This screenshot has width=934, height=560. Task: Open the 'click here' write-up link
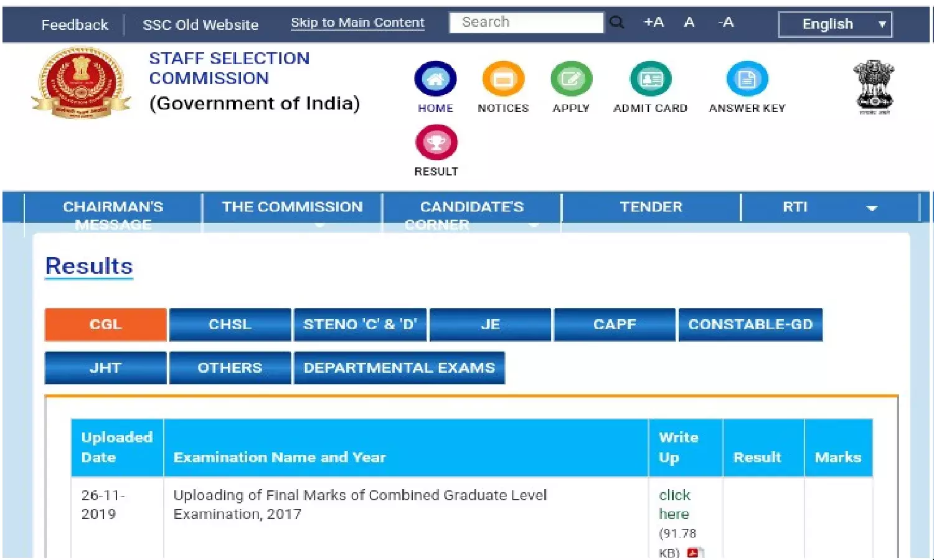pyautogui.click(x=674, y=505)
